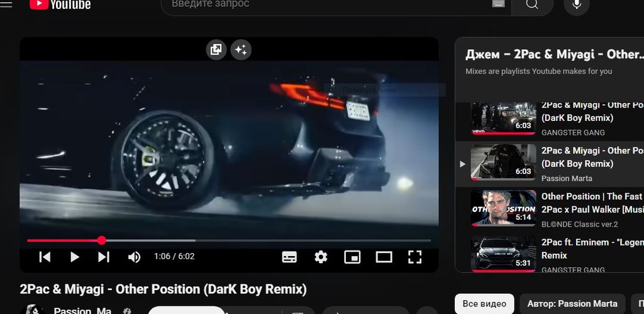Select the 'Автор: Passion Marta' filter chip
Screen dimensions: 644x314
click(x=572, y=304)
